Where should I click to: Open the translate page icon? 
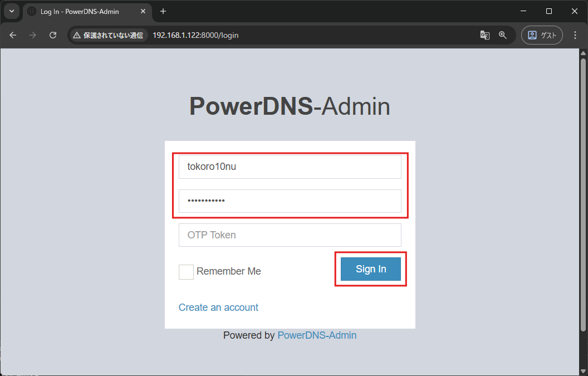coord(484,35)
